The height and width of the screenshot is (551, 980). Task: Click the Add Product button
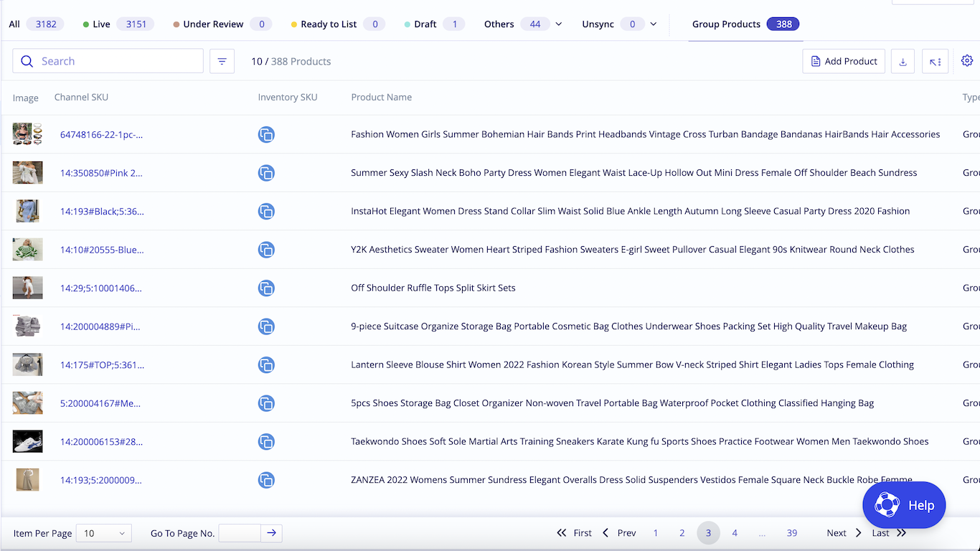coord(844,62)
